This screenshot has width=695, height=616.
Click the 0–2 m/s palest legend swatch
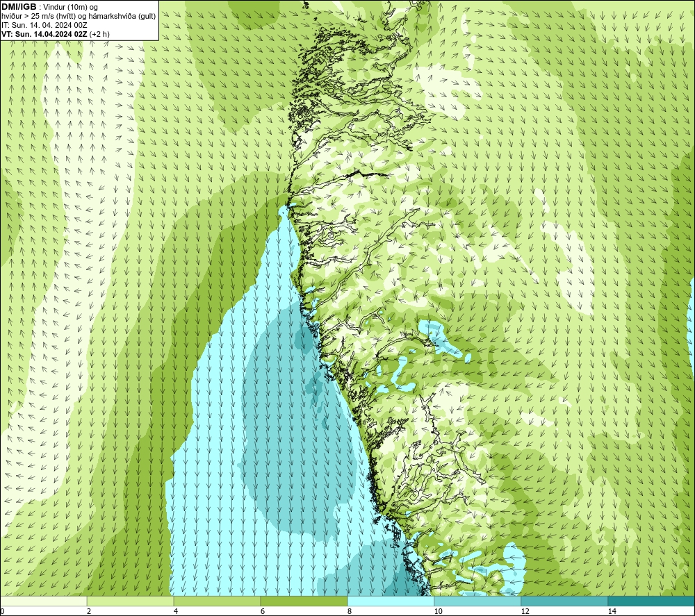point(43,601)
